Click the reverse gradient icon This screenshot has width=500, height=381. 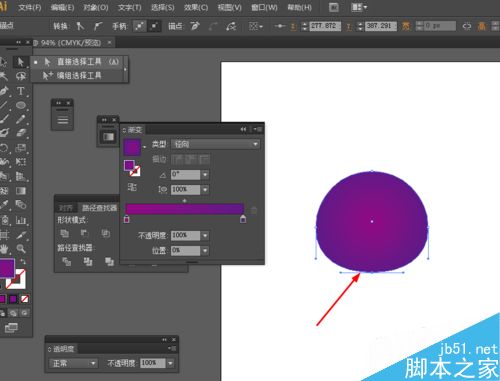pos(132,187)
